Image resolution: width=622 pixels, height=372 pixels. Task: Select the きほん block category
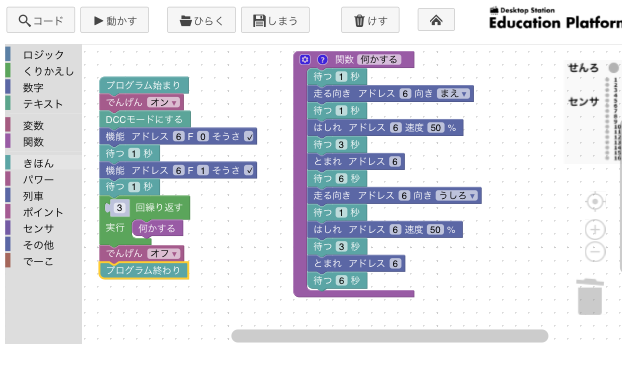43,163
